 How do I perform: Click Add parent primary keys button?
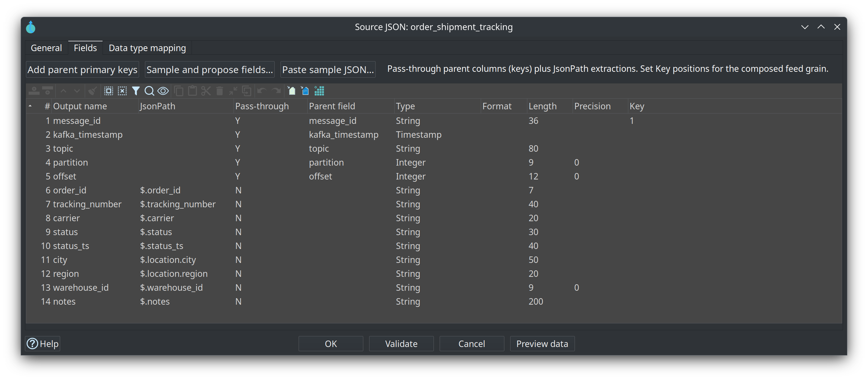82,70
